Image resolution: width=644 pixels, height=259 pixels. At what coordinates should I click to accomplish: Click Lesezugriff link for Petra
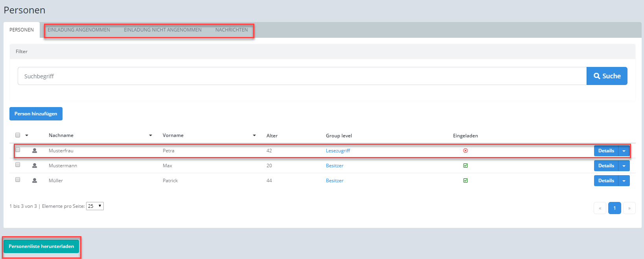coord(338,151)
